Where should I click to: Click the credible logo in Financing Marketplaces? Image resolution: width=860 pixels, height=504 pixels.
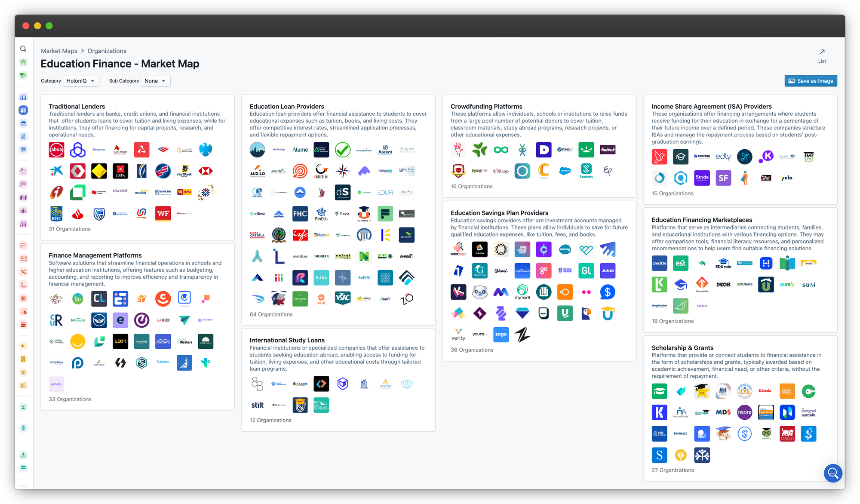[659, 263]
